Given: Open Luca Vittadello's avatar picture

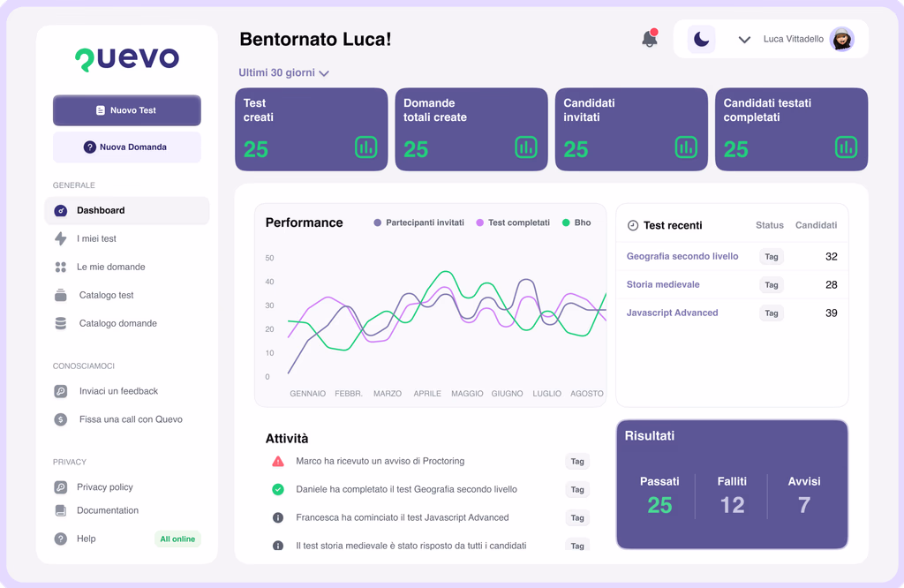Looking at the screenshot, I should 841,39.
